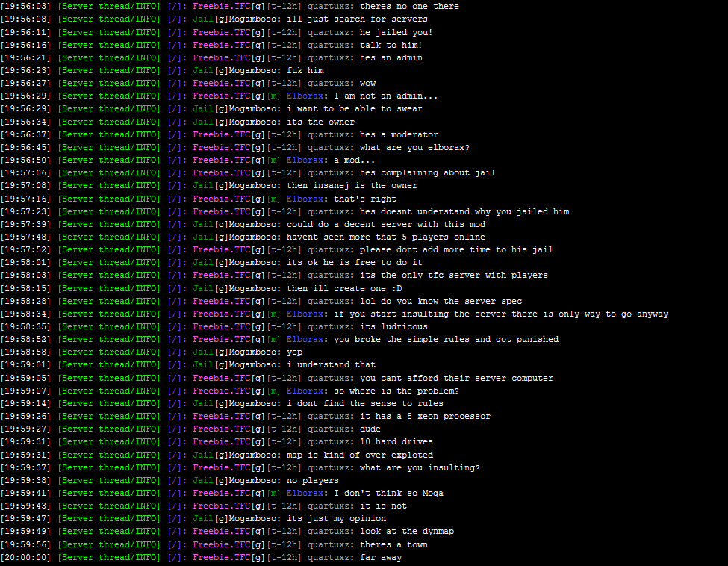This screenshot has width=728, height=566.
Task: Click the Jail tag on the "its the owner" line
Action: [203, 122]
